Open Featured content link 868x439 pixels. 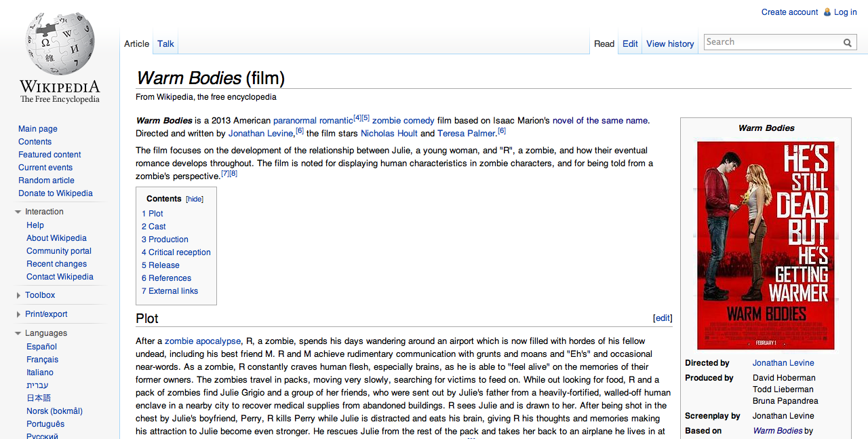click(50, 155)
